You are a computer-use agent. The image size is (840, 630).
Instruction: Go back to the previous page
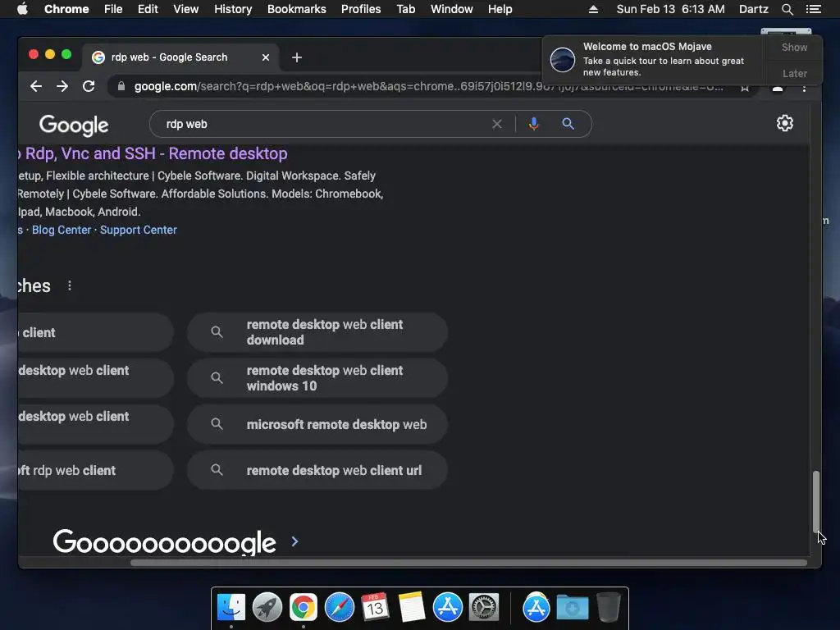(36, 86)
